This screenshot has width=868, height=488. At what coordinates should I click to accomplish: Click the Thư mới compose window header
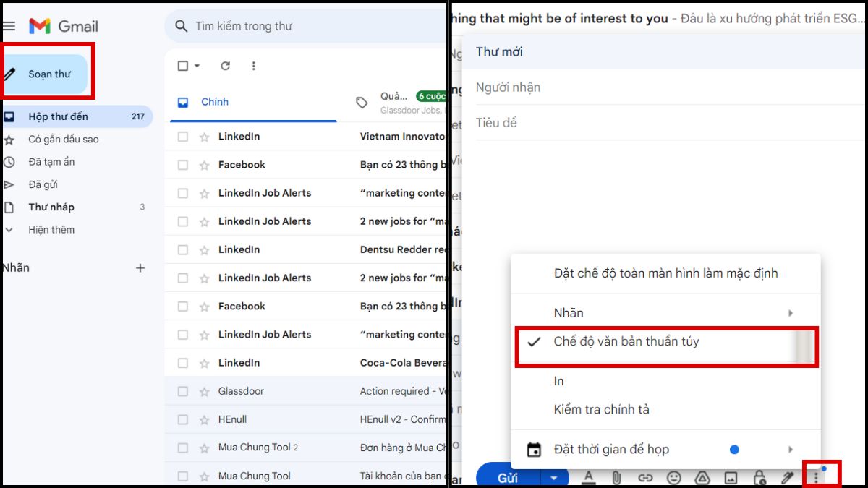click(x=664, y=52)
